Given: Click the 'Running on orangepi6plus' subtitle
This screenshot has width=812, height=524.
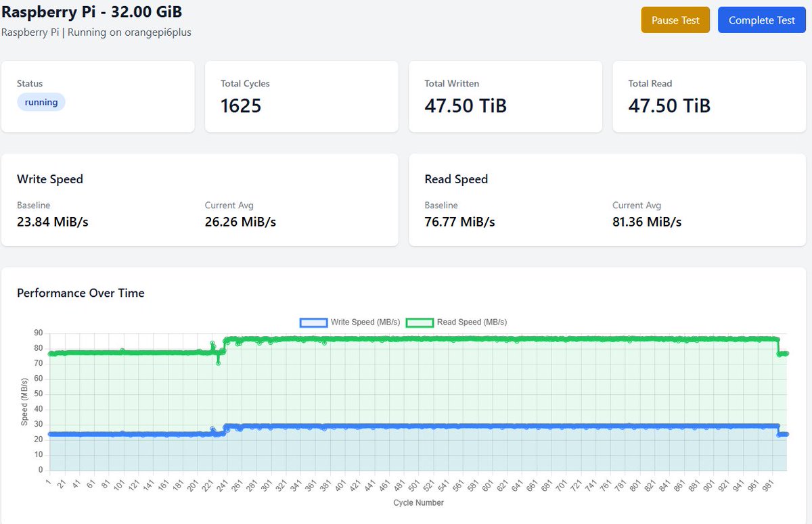Looking at the screenshot, I should [x=129, y=32].
